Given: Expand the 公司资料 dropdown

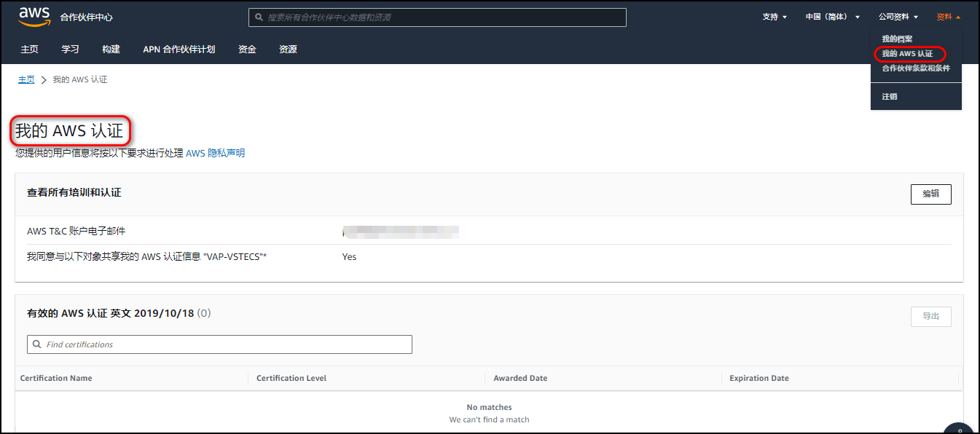Looking at the screenshot, I should (x=898, y=17).
